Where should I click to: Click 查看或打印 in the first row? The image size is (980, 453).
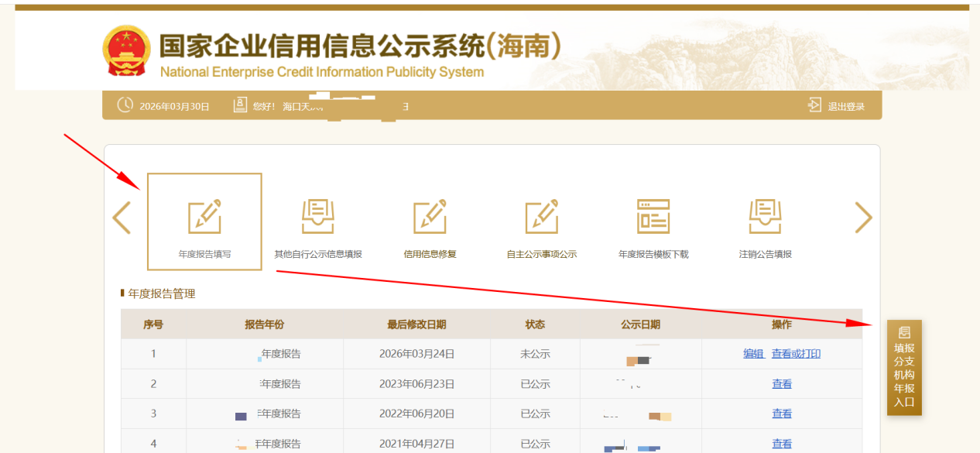point(796,354)
